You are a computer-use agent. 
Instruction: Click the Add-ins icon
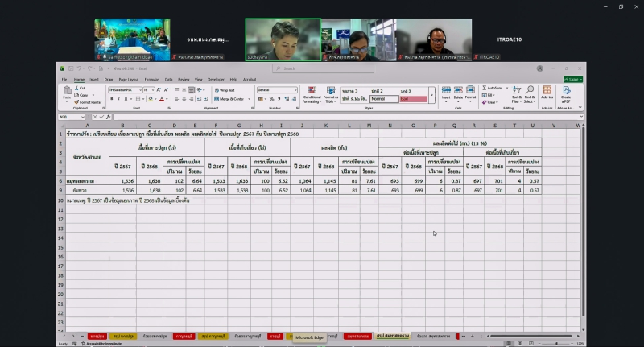[x=547, y=93]
